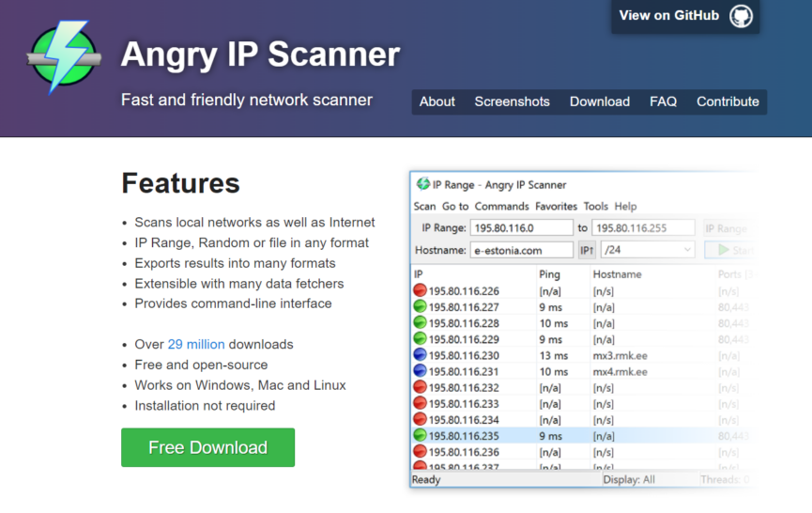Open the Go to menu
The height and width of the screenshot is (513, 812).
(455, 207)
